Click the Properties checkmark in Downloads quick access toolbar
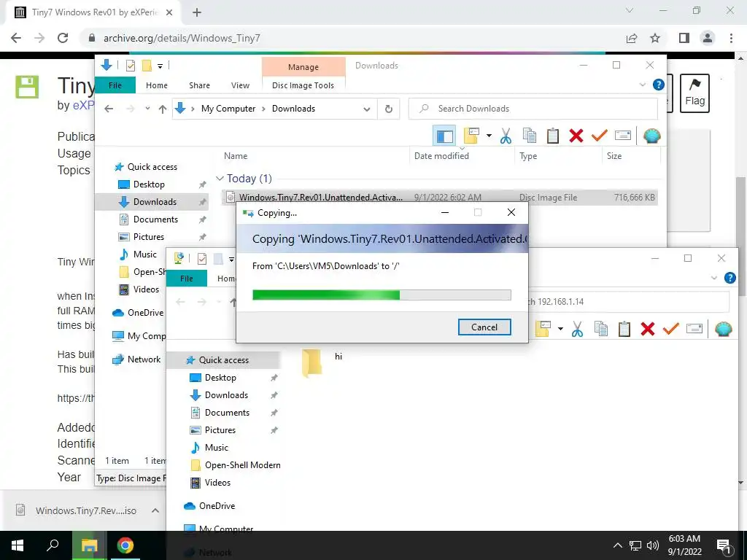 pos(130,66)
